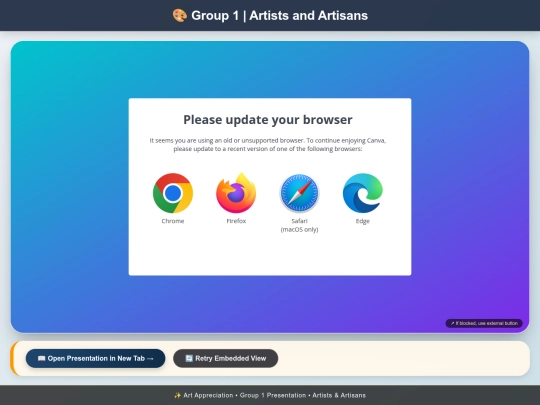The image size is (540, 405).
Task: Click the 'Group 1 | Artists and Artisans' title
Action: click(280, 15)
